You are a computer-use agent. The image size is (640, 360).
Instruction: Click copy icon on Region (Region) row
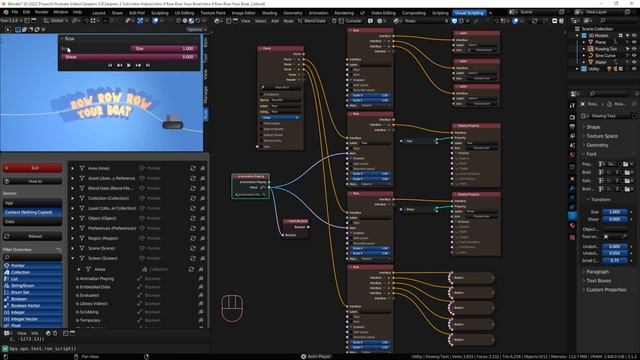coord(202,238)
